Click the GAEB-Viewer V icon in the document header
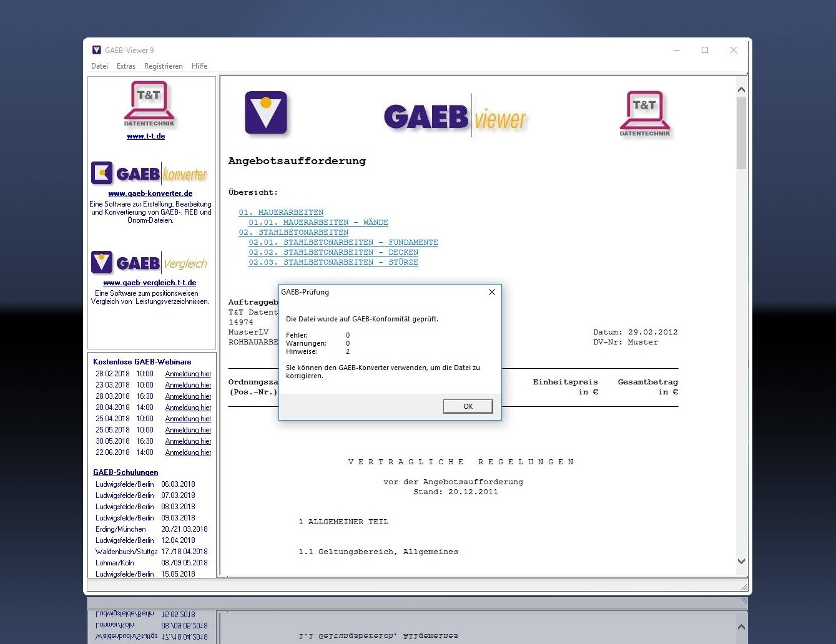 267,114
